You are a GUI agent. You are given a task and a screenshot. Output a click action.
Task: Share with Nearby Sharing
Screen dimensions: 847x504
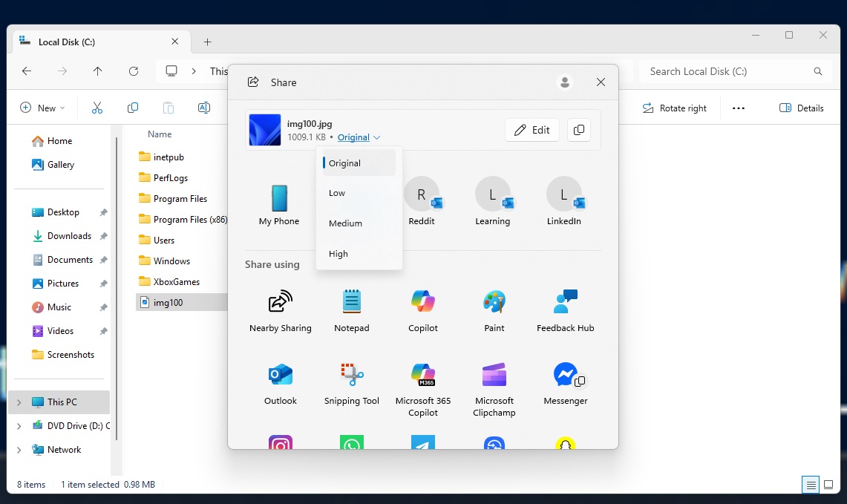coord(280,311)
